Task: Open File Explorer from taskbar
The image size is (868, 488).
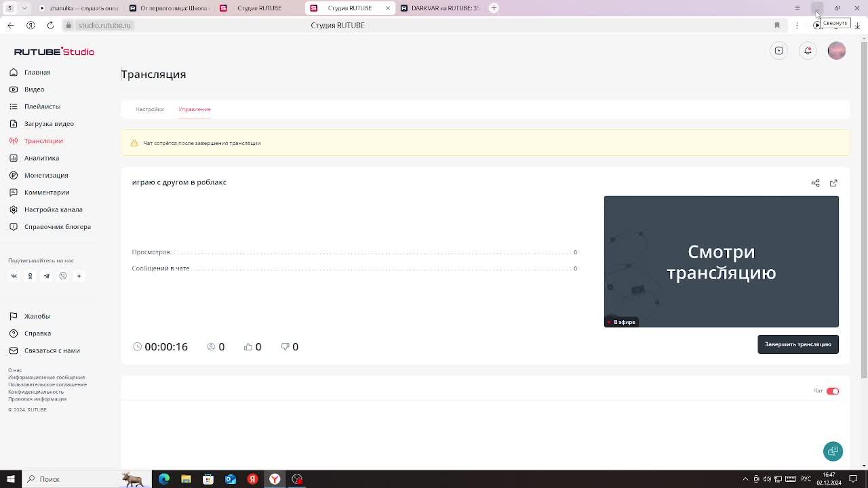Action: tap(186, 479)
